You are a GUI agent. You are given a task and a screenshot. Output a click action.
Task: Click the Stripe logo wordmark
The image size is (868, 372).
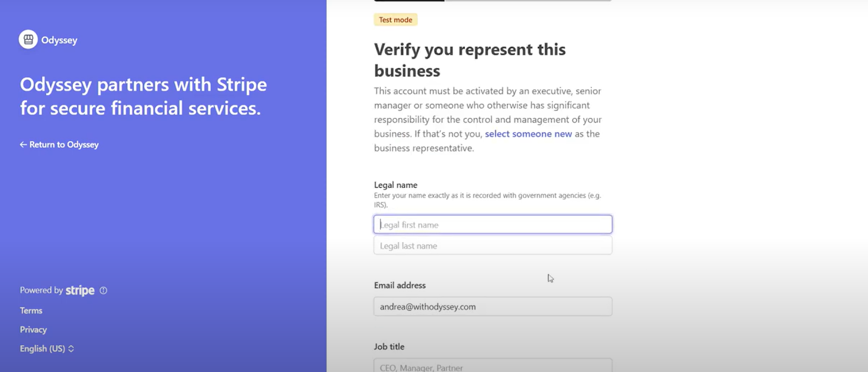pos(80,291)
